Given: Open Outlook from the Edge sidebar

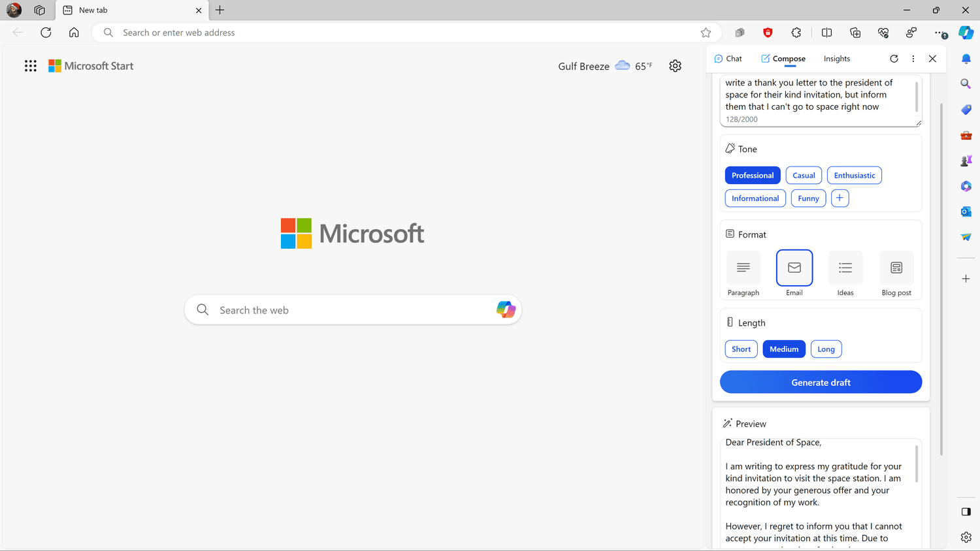Looking at the screenshot, I should (966, 212).
